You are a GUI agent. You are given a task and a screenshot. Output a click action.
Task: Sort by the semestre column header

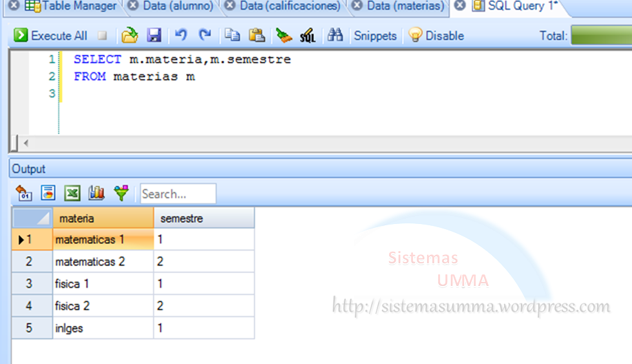pos(182,219)
